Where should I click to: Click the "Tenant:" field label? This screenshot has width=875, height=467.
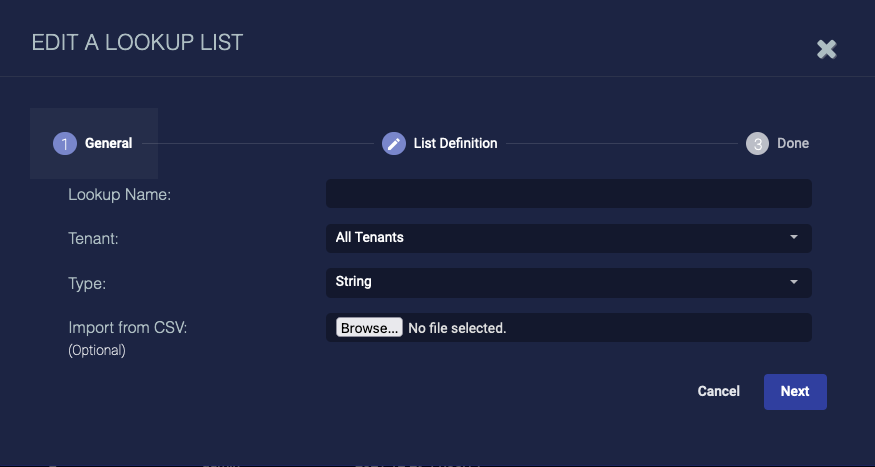pos(93,239)
